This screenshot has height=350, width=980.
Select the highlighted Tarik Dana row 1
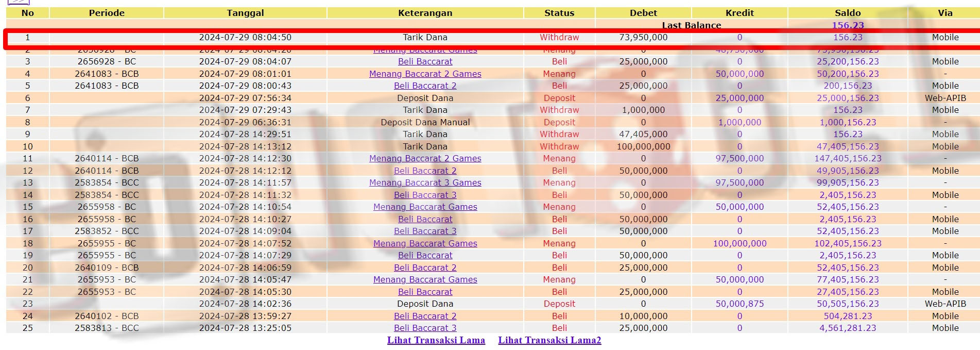point(425,37)
